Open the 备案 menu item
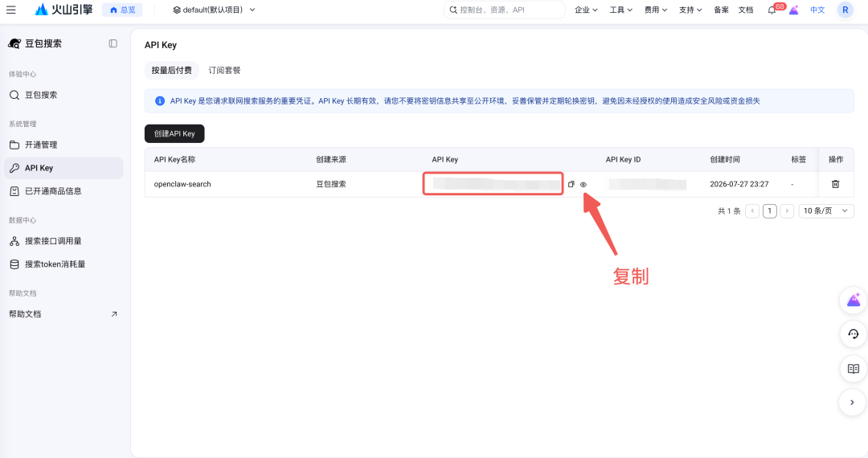This screenshot has height=458, width=868. (721, 10)
